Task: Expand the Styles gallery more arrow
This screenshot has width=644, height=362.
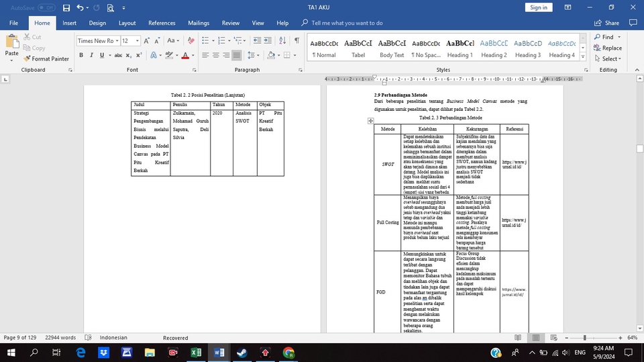Action: point(583,57)
